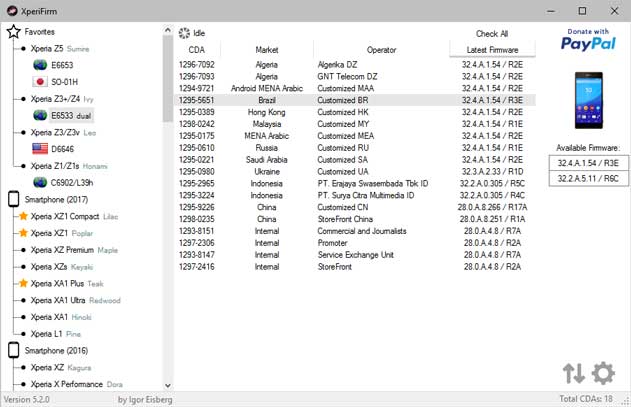Click the Idle spinner status icon

click(x=184, y=33)
